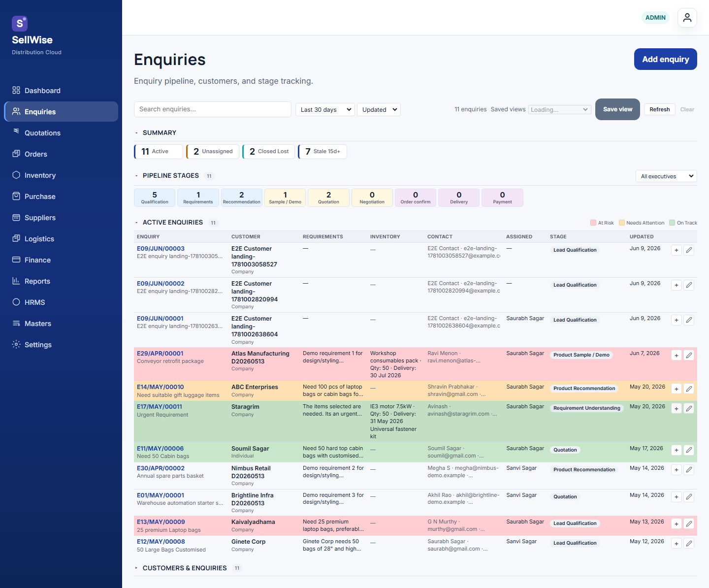Click the Reports chart icon
709x588 pixels.
click(16, 281)
